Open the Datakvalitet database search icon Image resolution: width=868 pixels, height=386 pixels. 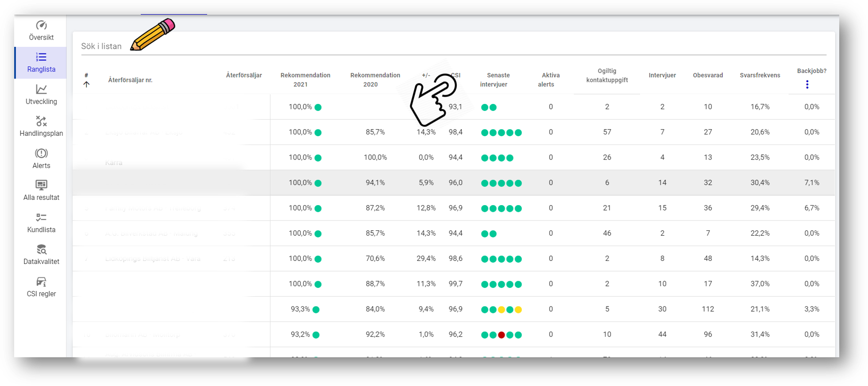coord(41,249)
